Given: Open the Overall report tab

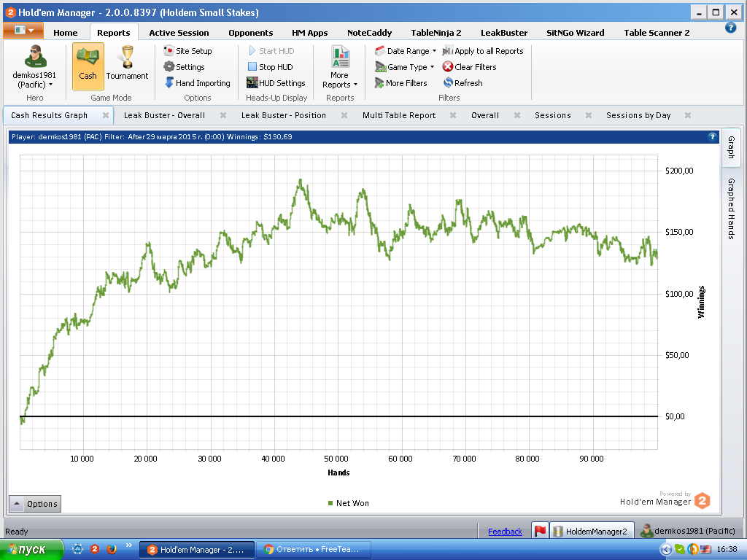Looking at the screenshot, I should pyautogui.click(x=485, y=115).
